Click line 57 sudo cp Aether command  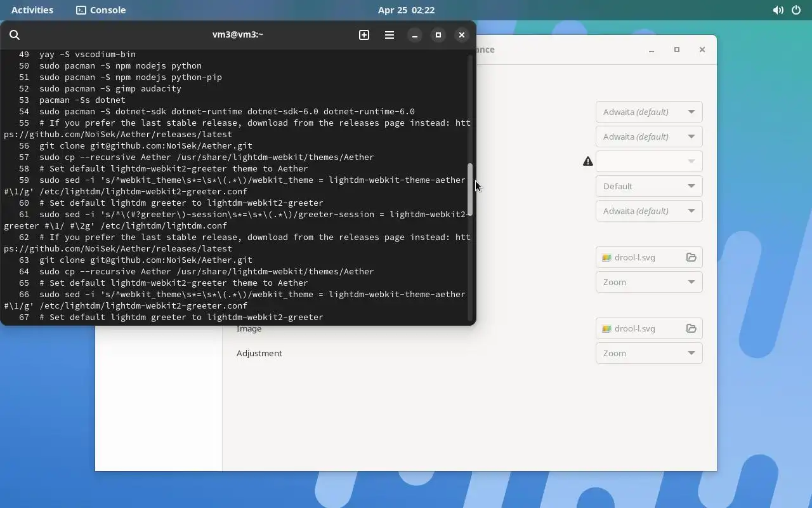tap(207, 157)
